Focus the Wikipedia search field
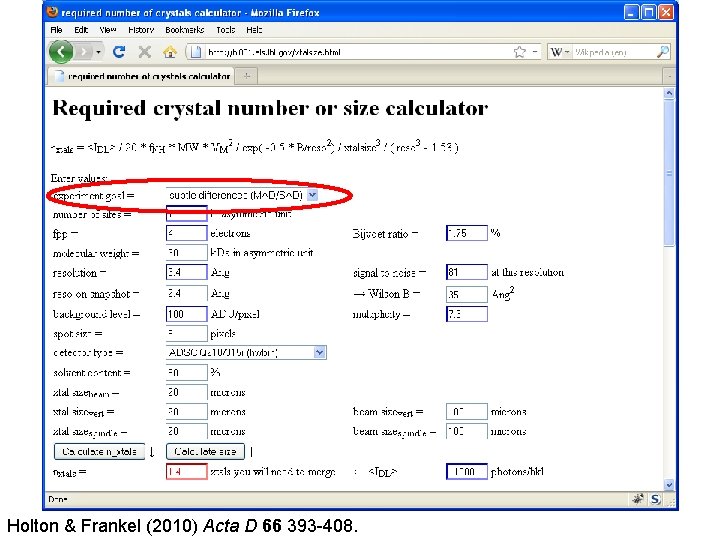Viewport: 720px width, 540px height. [613, 52]
